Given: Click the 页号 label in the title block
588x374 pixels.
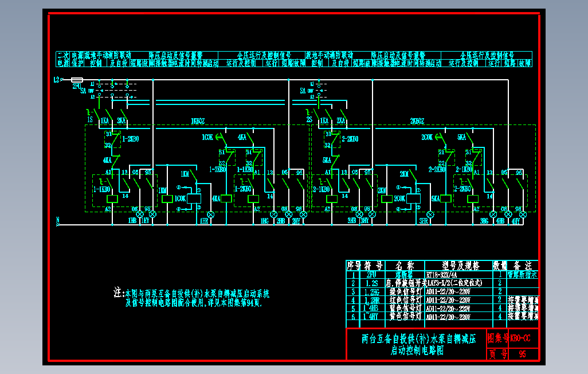Looking at the screenshot, I should 499,354.
